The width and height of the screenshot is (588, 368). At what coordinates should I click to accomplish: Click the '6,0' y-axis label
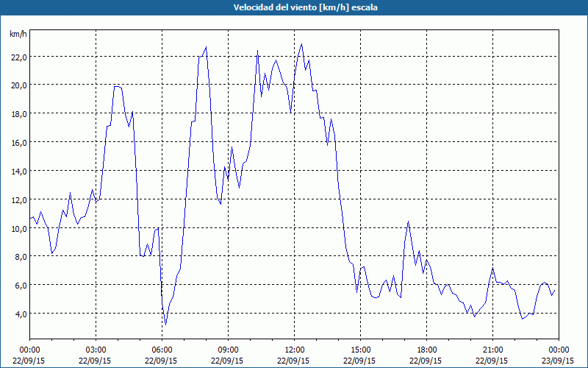click(x=21, y=286)
